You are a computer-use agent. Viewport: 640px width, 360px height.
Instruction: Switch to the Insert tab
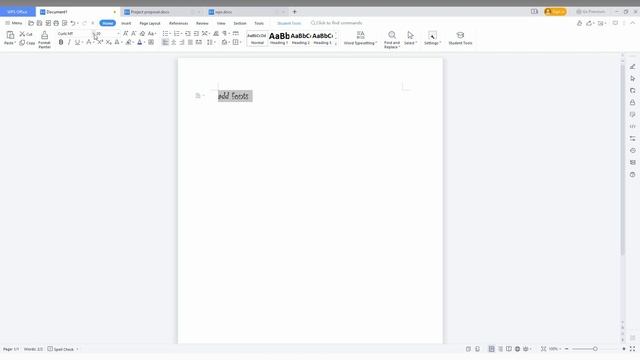(x=126, y=23)
